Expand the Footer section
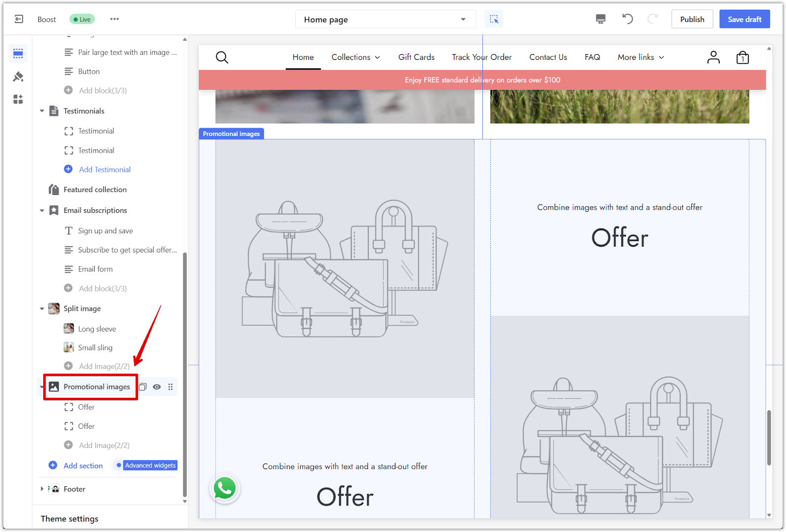 click(x=42, y=489)
